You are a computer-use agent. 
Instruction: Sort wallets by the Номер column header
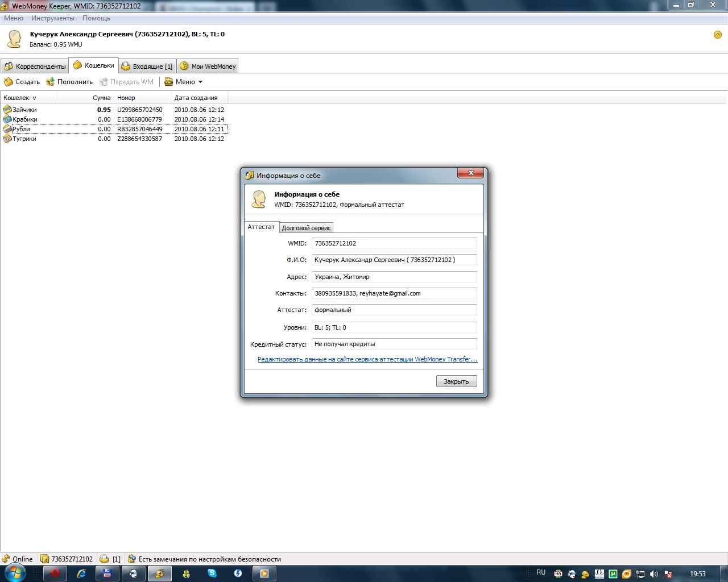pos(142,98)
